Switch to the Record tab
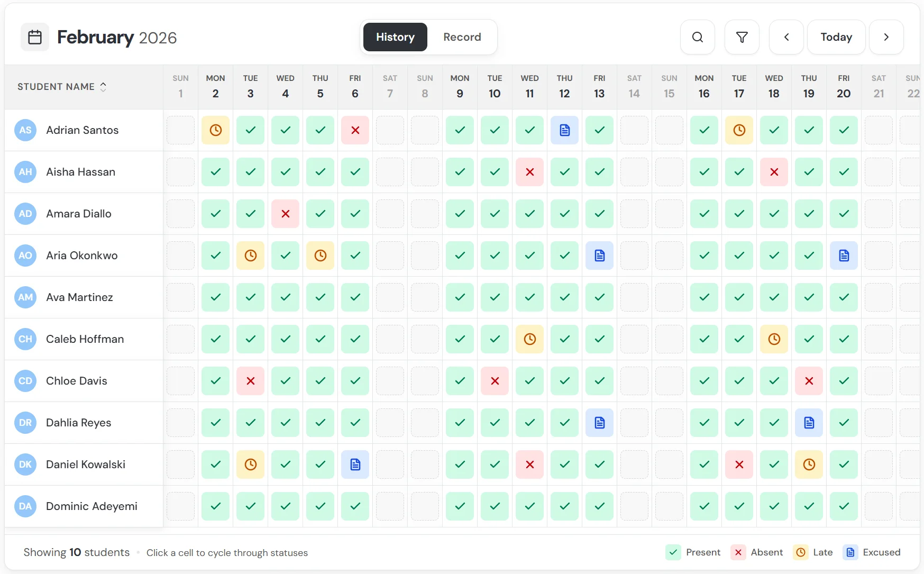This screenshot has height=574, width=924. [462, 37]
